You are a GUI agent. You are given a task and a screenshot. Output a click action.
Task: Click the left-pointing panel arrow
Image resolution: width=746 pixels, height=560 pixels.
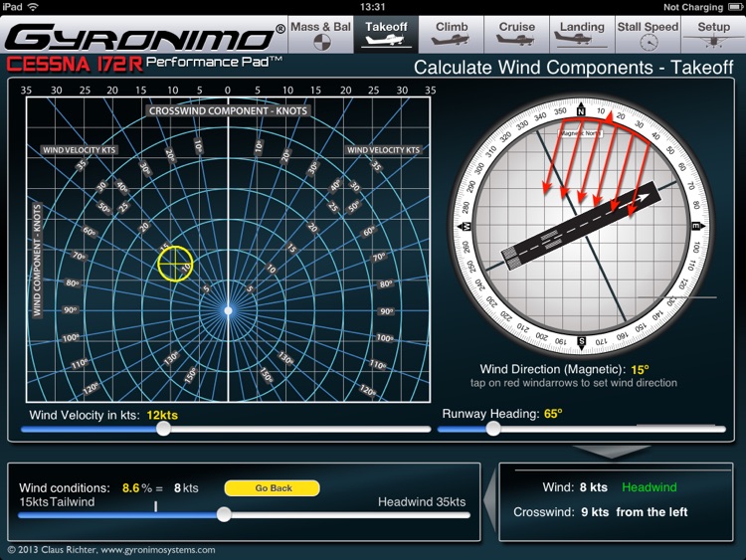click(489, 499)
